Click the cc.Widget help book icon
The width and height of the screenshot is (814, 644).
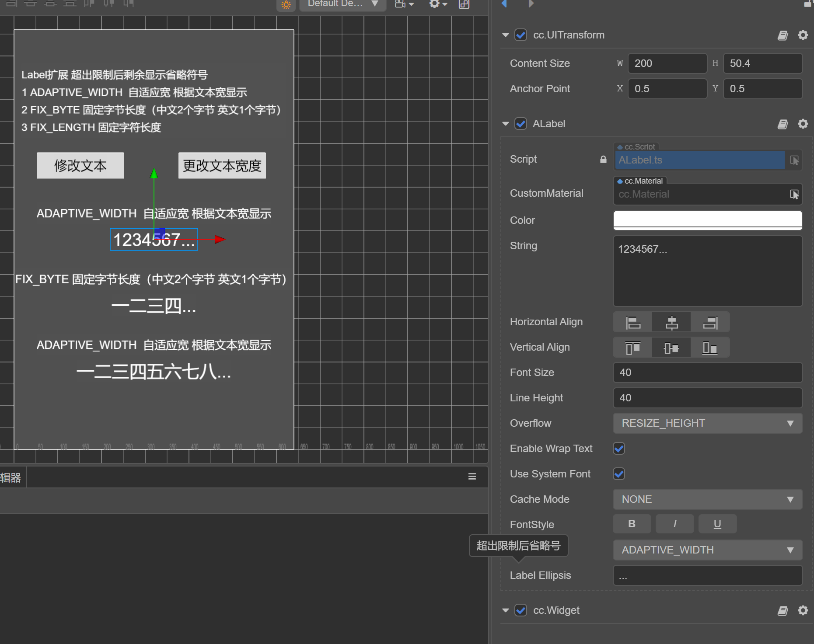(783, 611)
